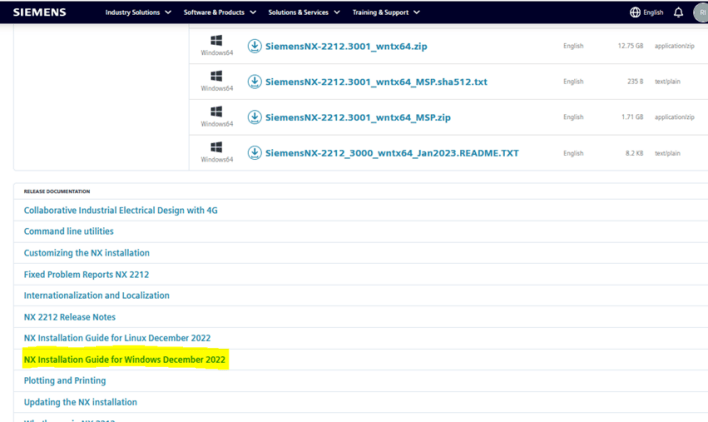Open Collaborative Industrial Electrical Design with 4G

tap(121, 210)
